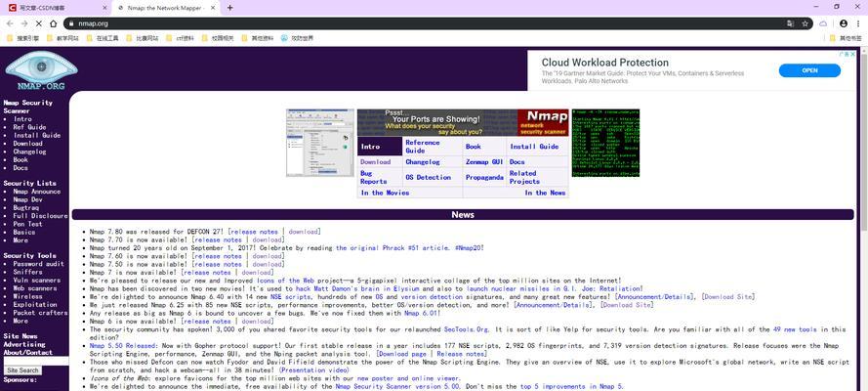The width and height of the screenshot is (868, 391).
Task: Stop loading the page with X button
Action: 39,23
